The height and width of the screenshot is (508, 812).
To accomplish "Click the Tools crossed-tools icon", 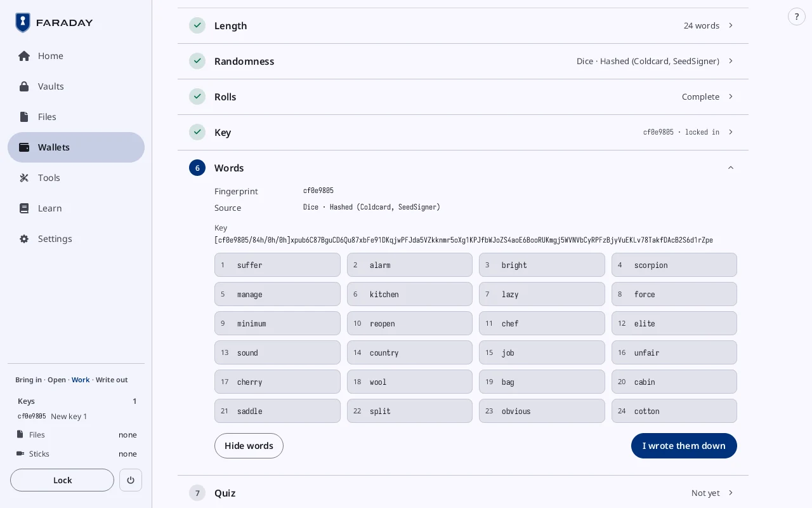I will coord(24,178).
